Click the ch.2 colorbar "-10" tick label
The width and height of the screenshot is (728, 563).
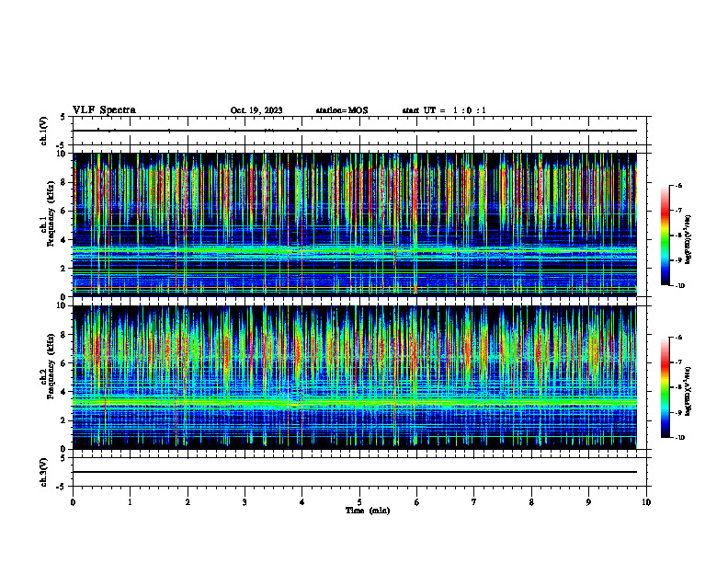(x=679, y=438)
